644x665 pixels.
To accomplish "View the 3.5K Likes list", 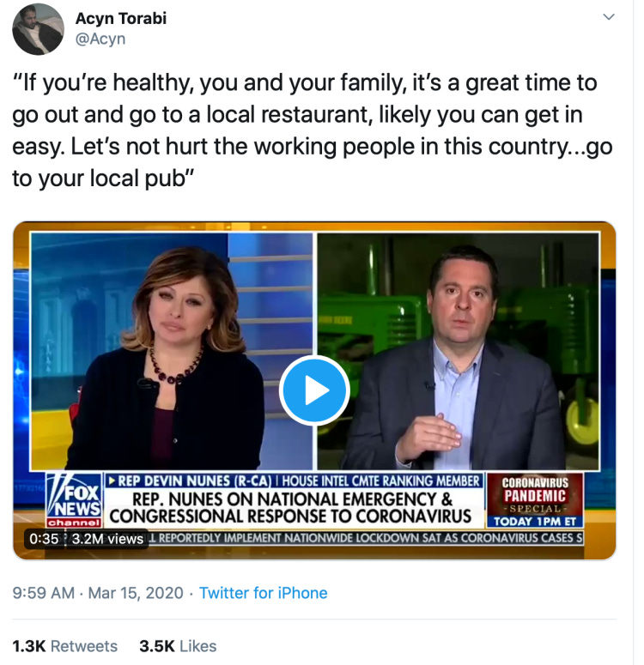I will (178, 646).
